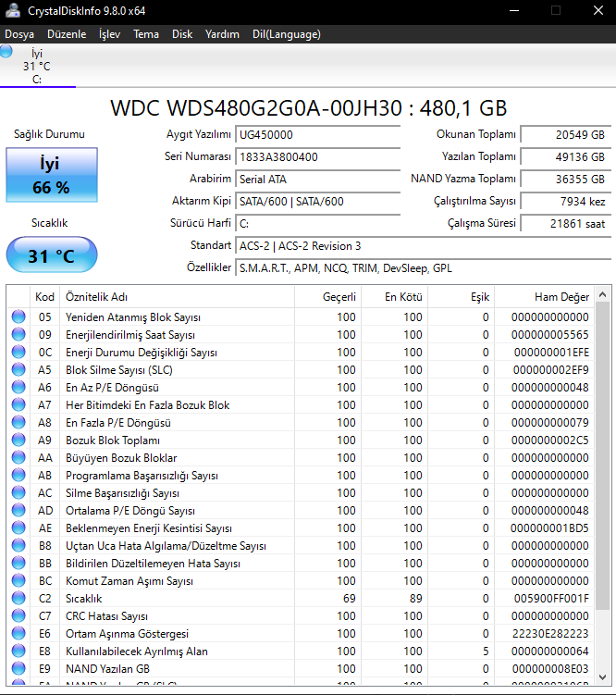This screenshot has width=616, height=695.
Task: Click the status icon for row AE
Action: [x=18, y=527]
